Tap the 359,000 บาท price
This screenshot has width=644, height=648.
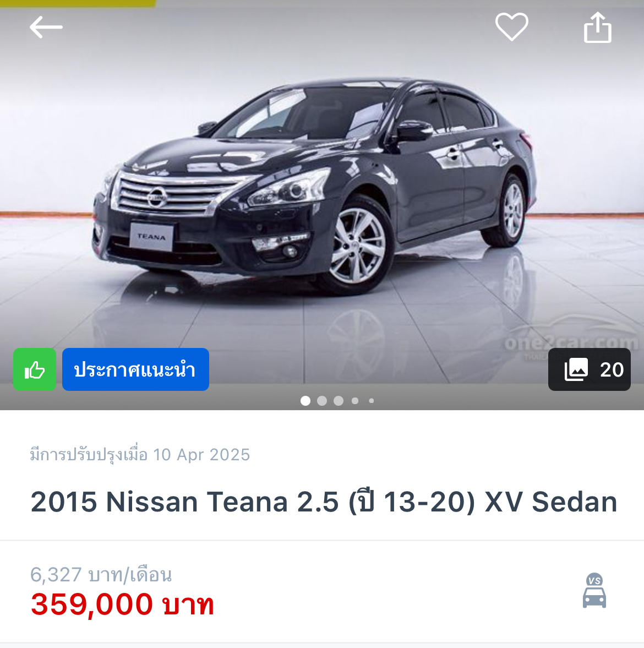(x=122, y=604)
